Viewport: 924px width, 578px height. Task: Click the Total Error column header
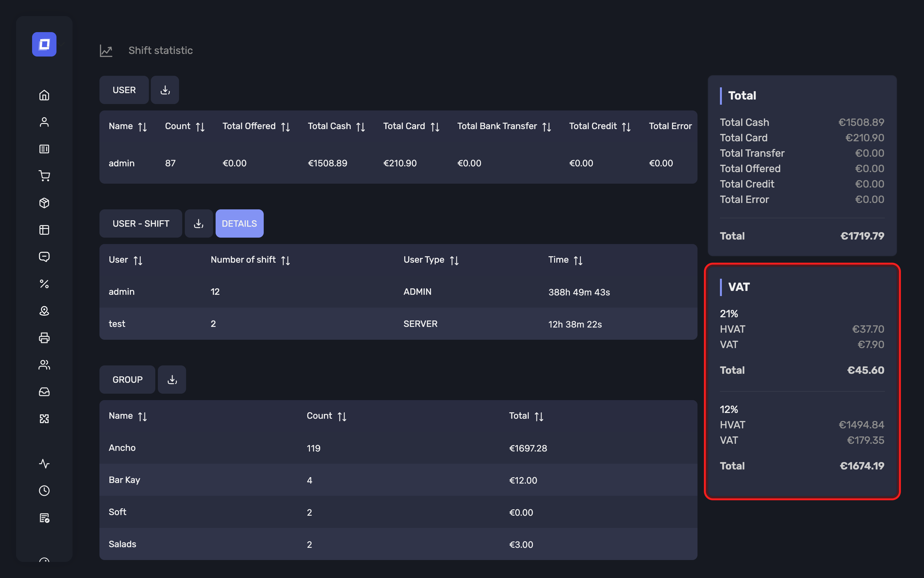[670, 126]
